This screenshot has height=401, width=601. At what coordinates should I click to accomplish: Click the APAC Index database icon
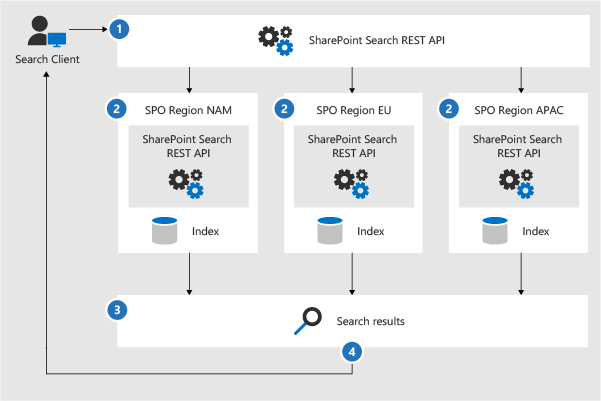pyautogui.click(x=494, y=232)
